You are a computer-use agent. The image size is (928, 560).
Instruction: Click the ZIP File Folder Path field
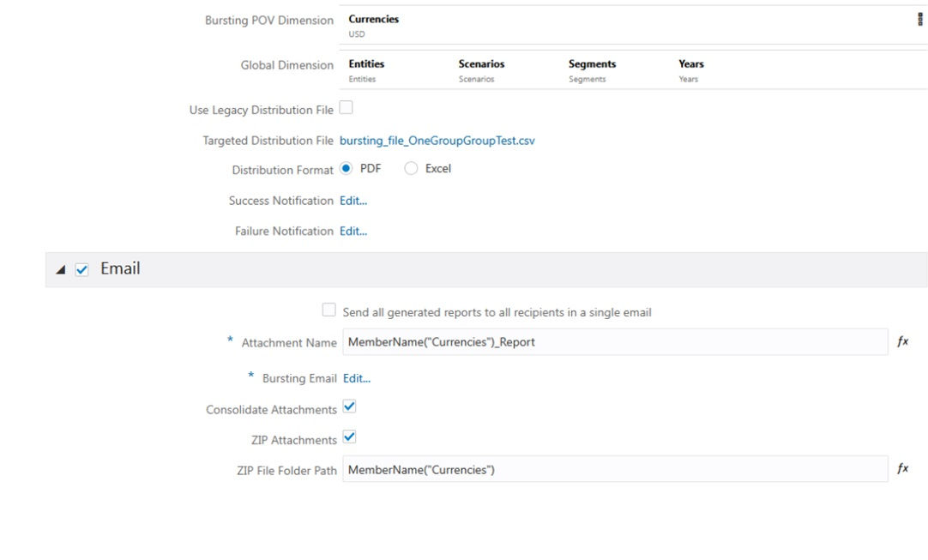(x=600, y=468)
